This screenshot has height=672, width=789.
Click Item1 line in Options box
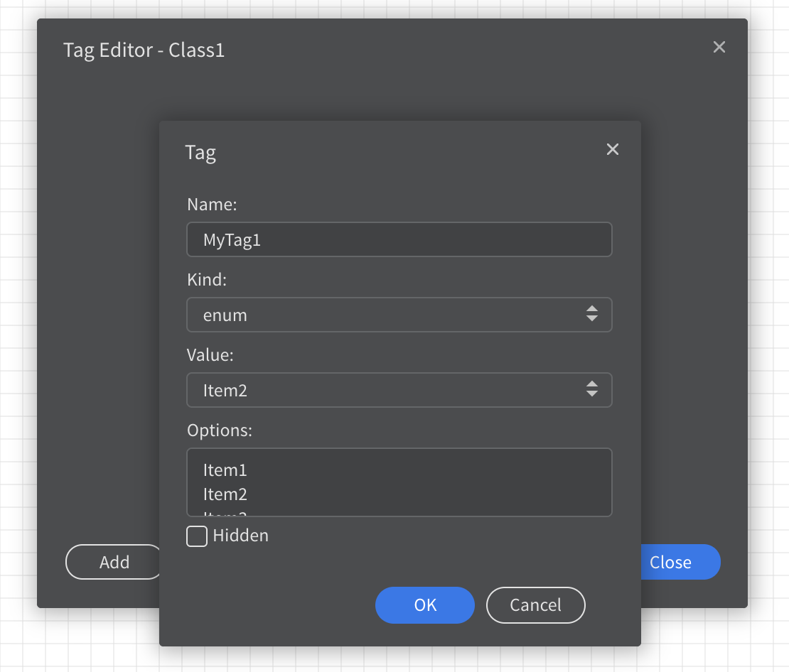(225, 470)
